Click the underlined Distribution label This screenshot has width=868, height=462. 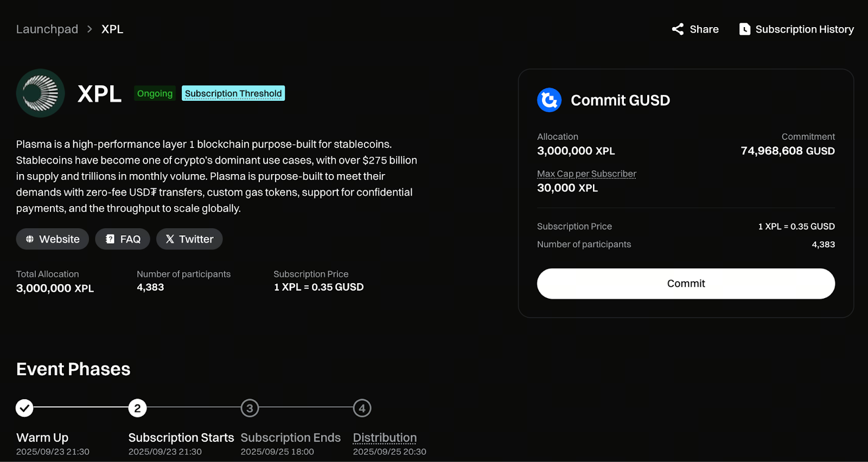coord(385,438)
